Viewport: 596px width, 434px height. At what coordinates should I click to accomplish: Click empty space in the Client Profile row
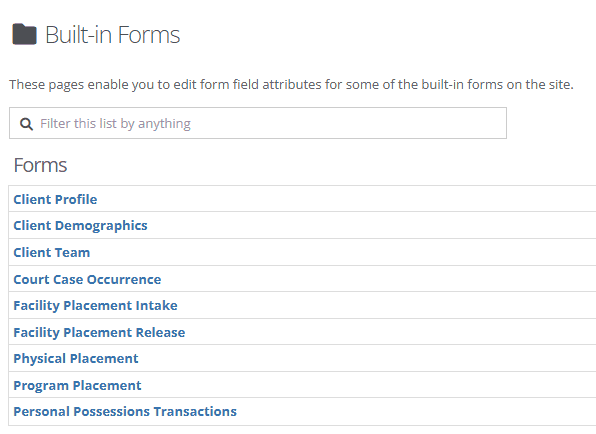click(x=346, y=199)
